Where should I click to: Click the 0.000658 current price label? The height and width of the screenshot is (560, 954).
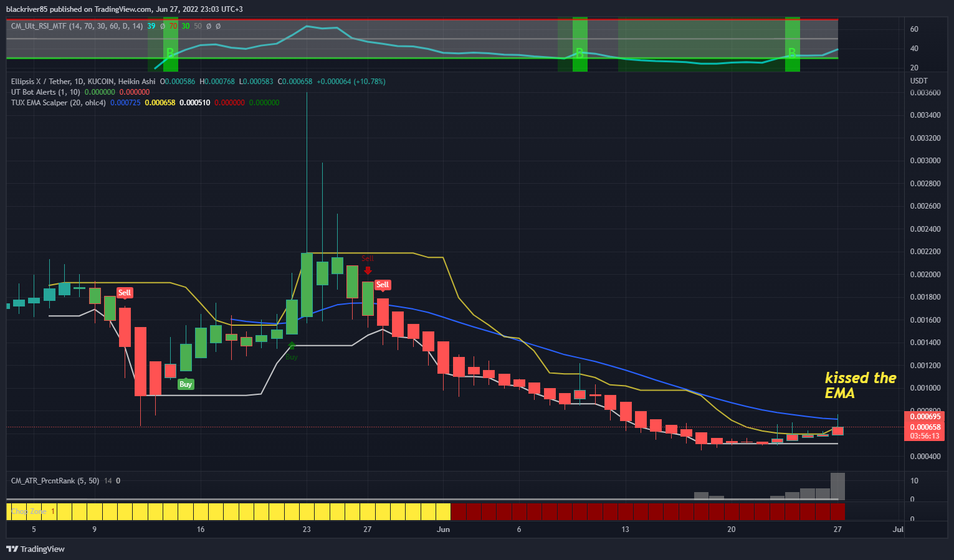click(925, 427)
